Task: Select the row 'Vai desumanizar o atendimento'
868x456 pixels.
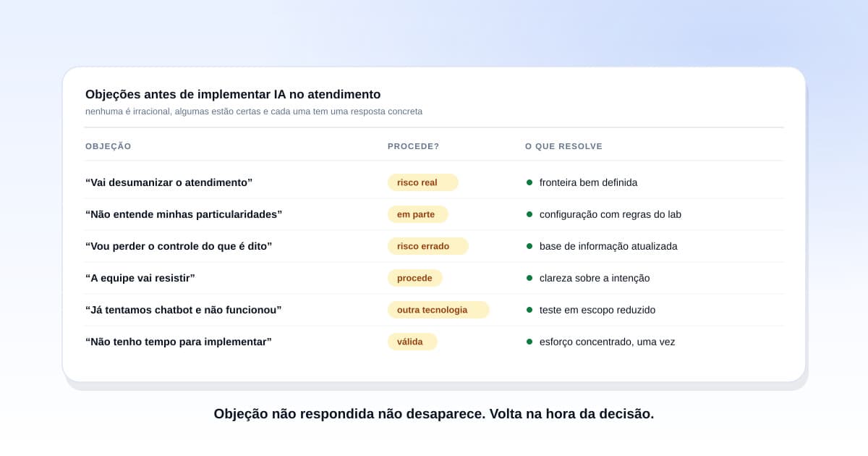Action: (x=434, y=182)
